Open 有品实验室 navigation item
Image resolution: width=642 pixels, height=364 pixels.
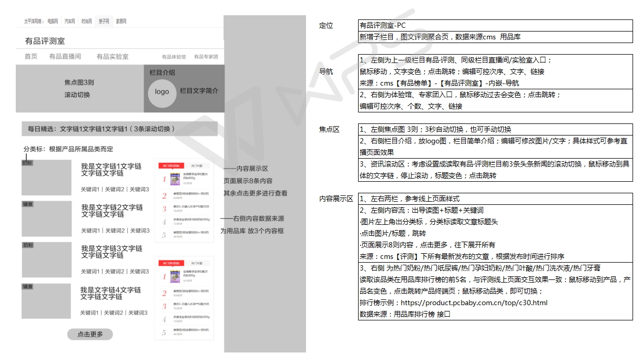pyautogui.click(x=112, y=56)
